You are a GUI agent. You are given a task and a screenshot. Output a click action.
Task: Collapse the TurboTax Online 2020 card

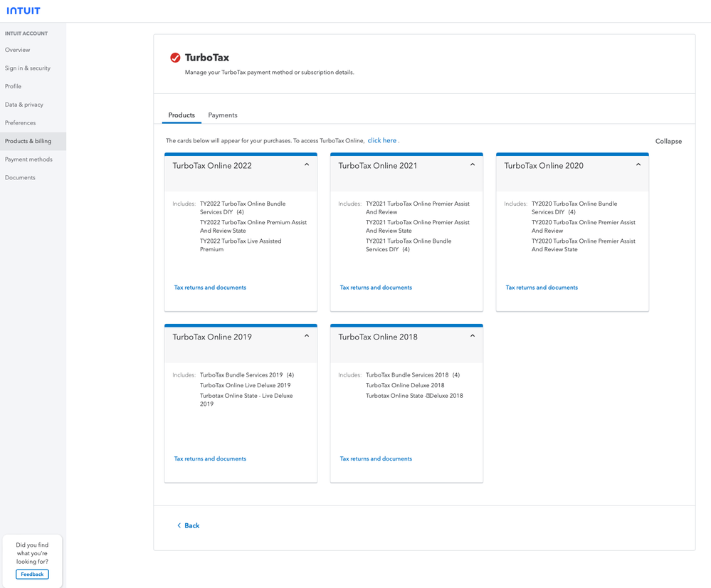(x=638, y=164)
